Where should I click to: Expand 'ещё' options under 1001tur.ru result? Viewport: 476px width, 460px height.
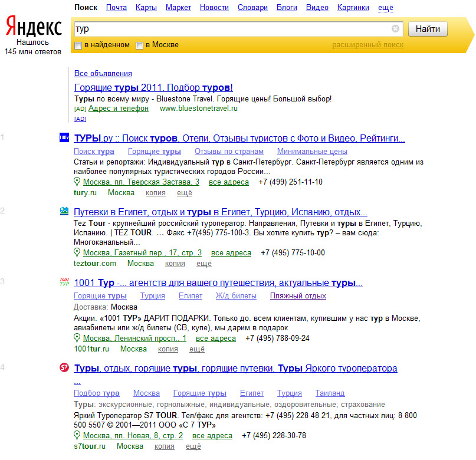197,349
